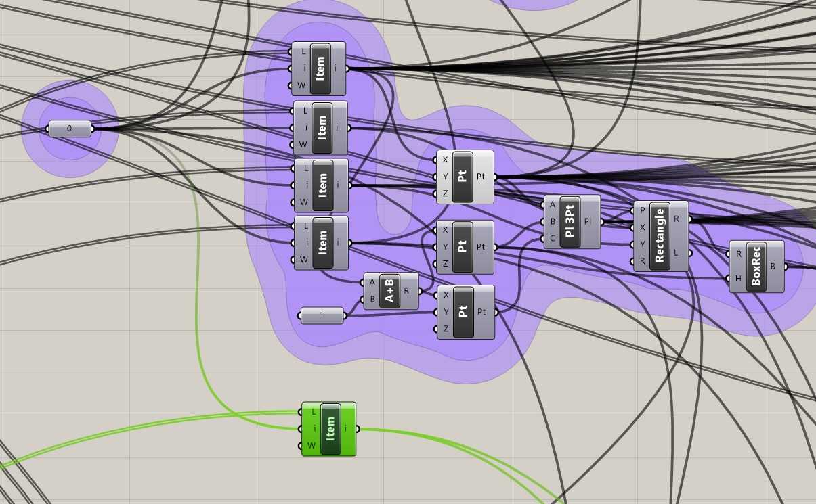Image resolution: width=816 pixels, height=504 pixels.
Task: Select the number panel showing 0
Action: [x=70, y=129]
